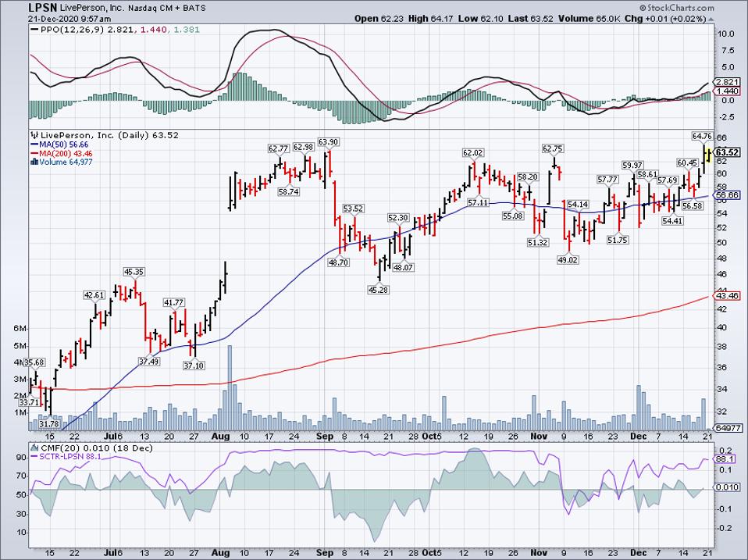
Task: Click the 31.78 June low label
Action: pyautogui.click(x=49, y=423)
